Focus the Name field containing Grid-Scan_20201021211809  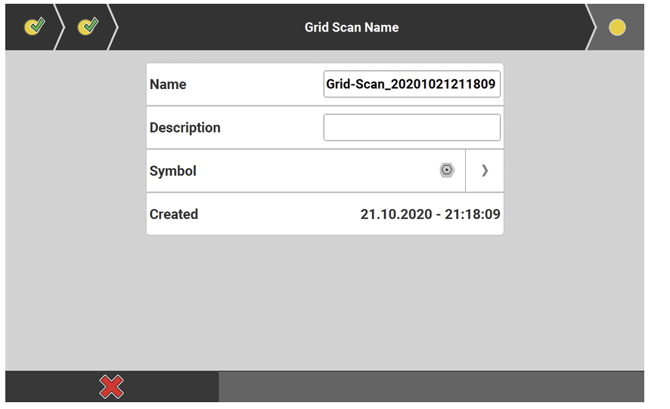tap(411, 85)
